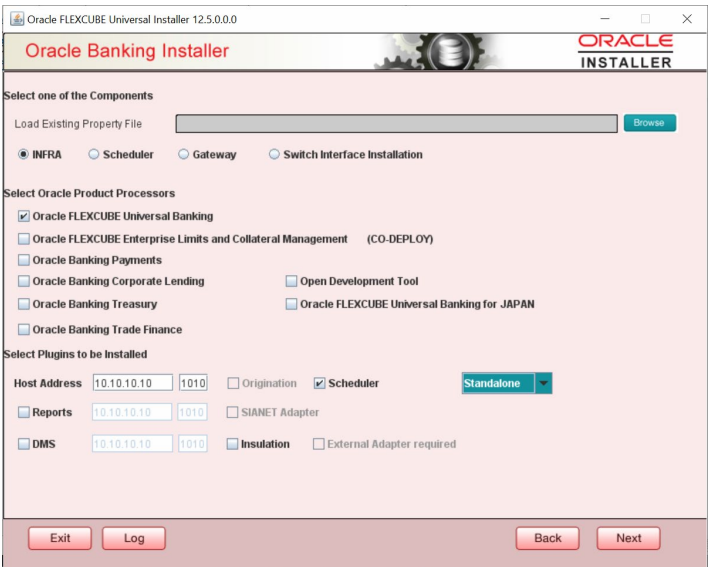This screenshot has width=709, height=567.
Task: Click the (CO-DEPLOY) label text
Action: click(400, 239)
